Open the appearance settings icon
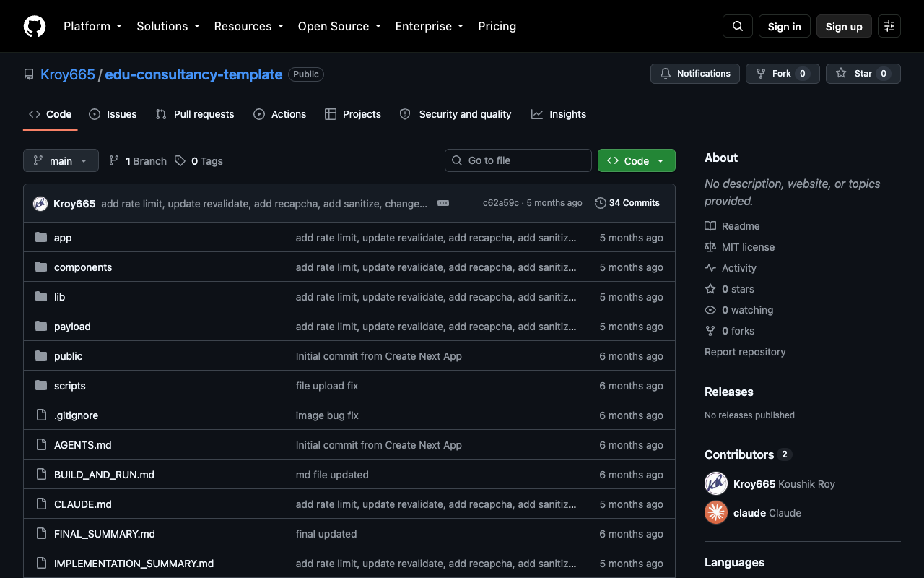 click(889, 26)
